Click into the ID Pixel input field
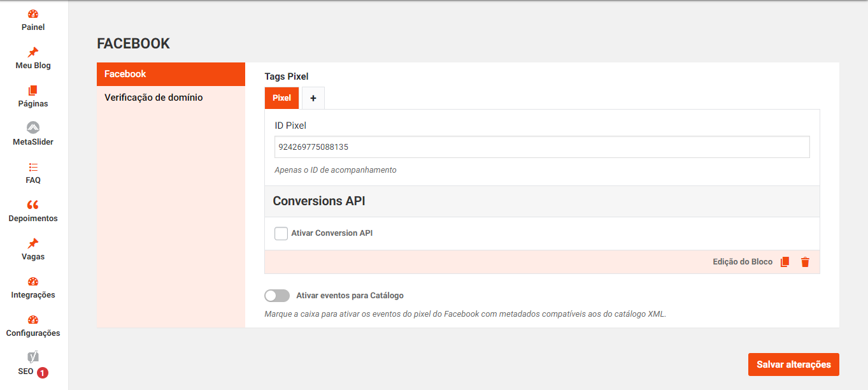Screen dimensions: 868x390 click(541, 147)
